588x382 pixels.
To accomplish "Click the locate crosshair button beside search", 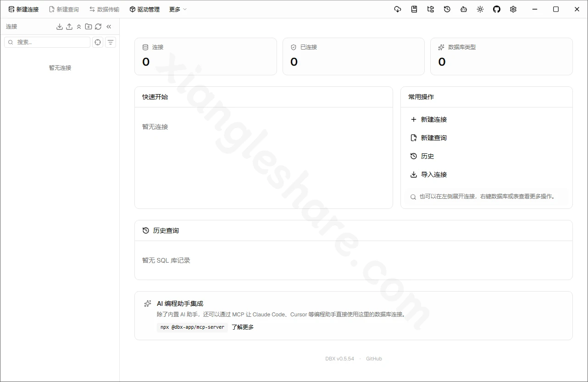I will tap(98, 42).
